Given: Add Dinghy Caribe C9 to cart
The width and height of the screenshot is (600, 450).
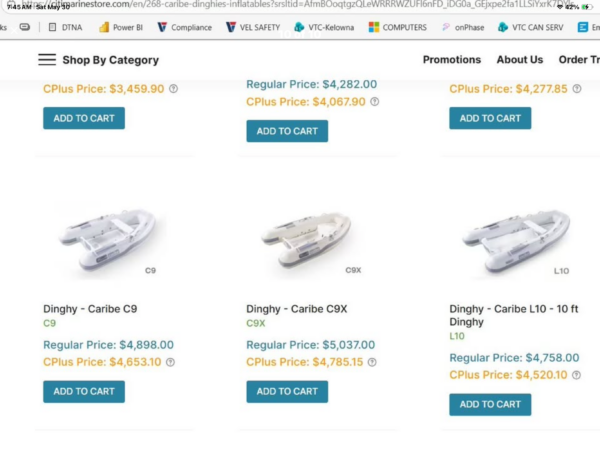Looking at the screenshot, I should coord(84,391).
